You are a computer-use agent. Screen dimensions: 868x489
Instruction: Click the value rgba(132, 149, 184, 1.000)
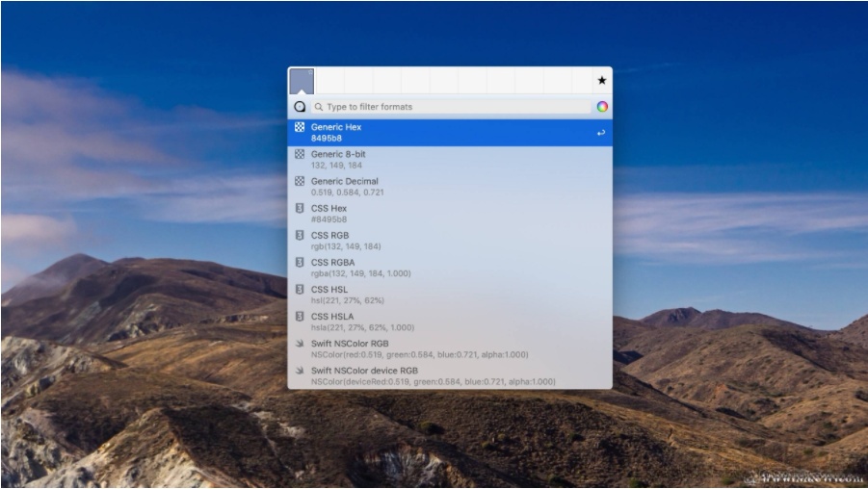click(x=361, y=273)
